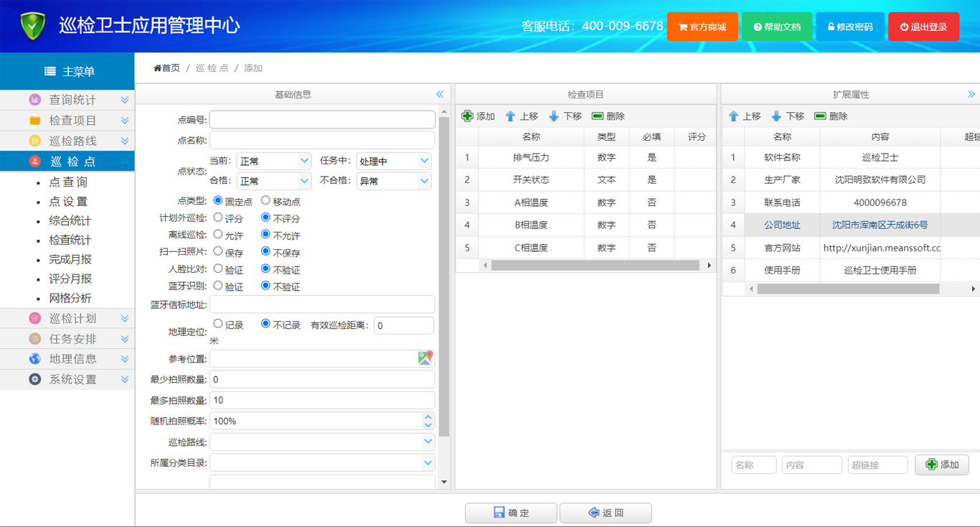Click the 点编号 input field

(x=322, y=119)
